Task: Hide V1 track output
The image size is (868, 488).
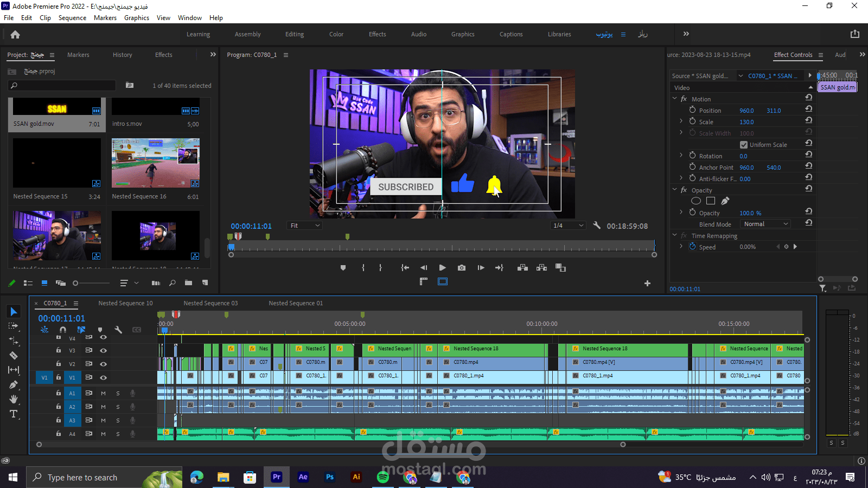Action: [103, 377]
